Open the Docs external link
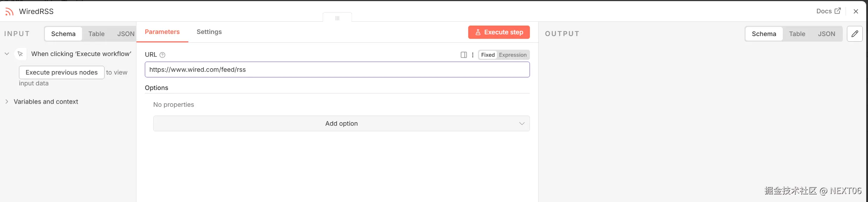868x202 pixels. point(828,11)
